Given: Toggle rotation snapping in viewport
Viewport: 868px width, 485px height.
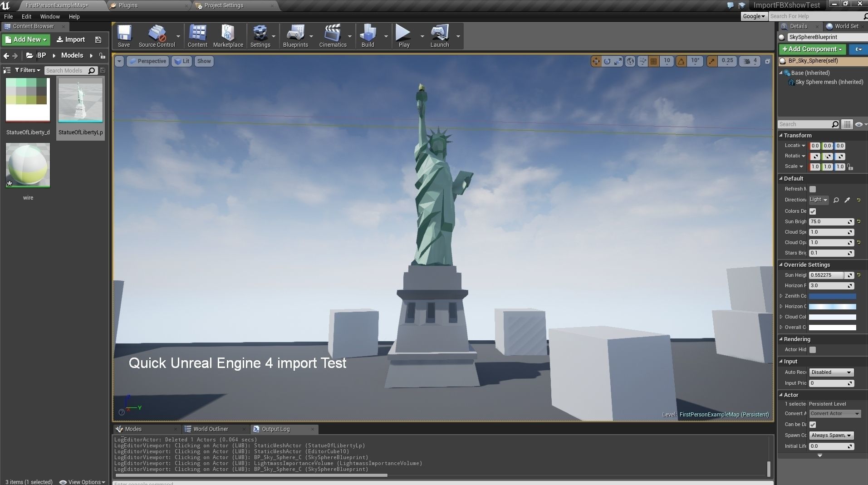Looking at the screenshot, I should point(681,61).
